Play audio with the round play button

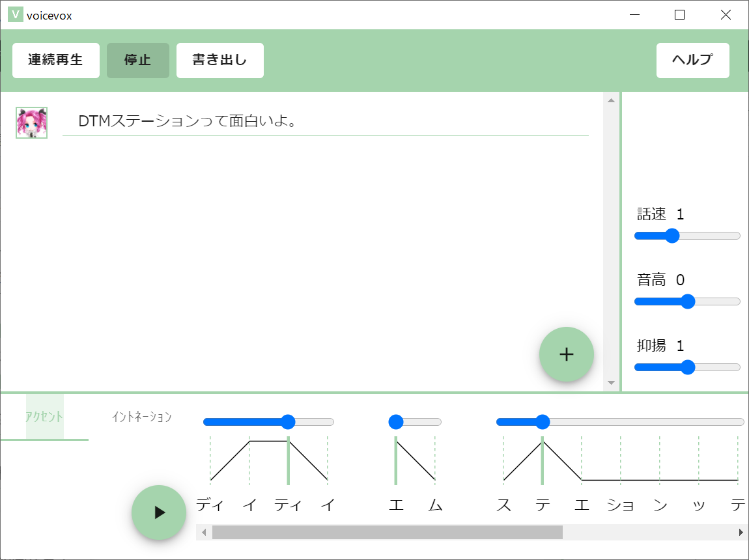click(x=158, y=512)
